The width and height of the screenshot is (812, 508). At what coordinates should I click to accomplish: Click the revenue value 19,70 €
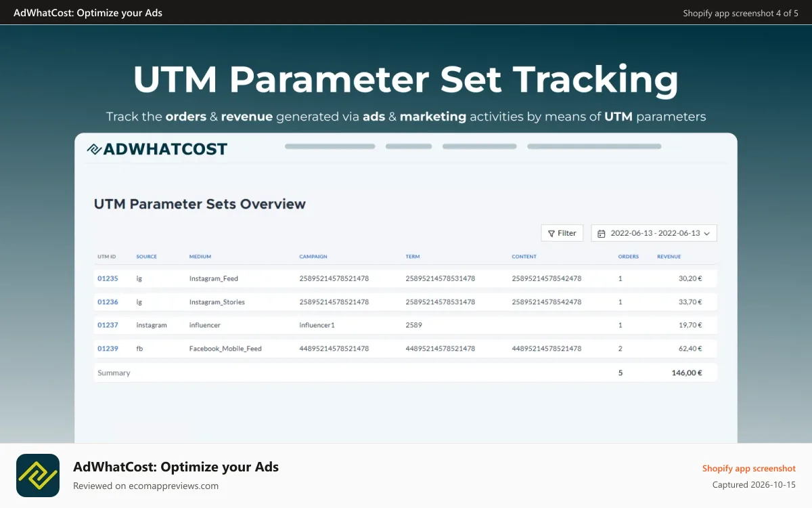[691, 325]
